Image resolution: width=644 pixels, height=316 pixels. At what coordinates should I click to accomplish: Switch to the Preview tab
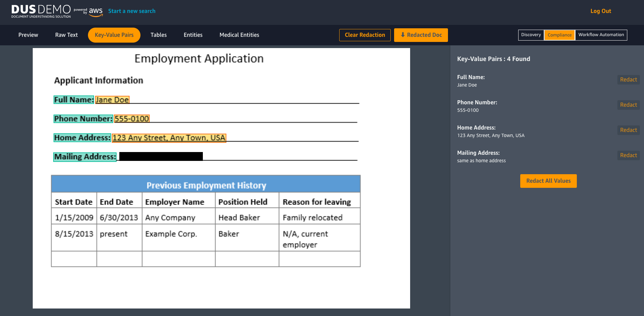point(28,35)
